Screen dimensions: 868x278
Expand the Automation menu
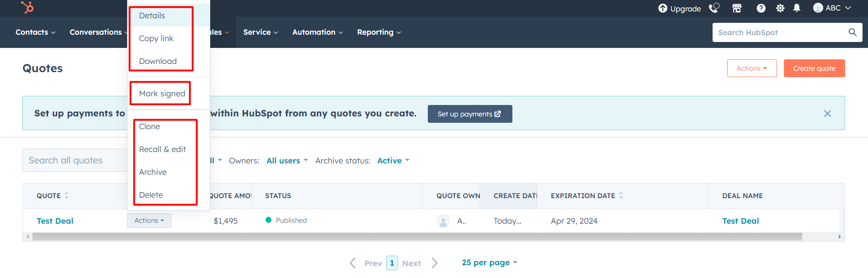318,32
